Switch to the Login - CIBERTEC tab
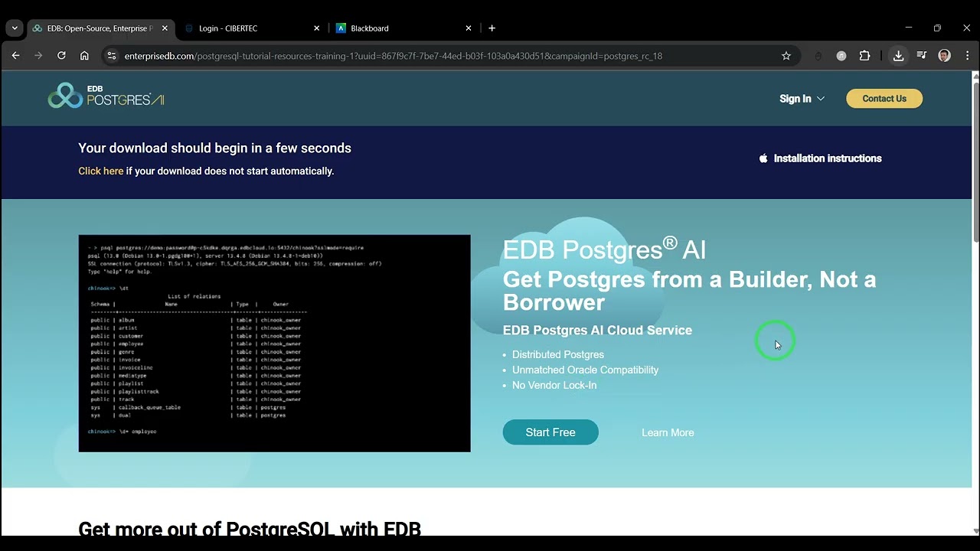Image resolution: width=980 pixels, height=551 pixels. pos(252,28)
